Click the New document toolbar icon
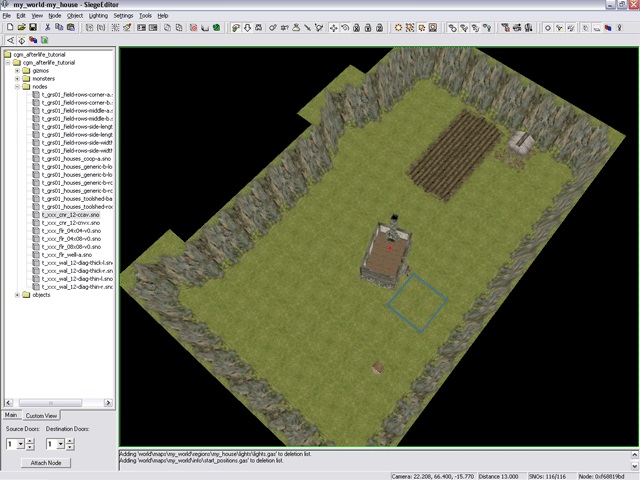The height and width of the screenshot is (480, 640). click(10, 27)
